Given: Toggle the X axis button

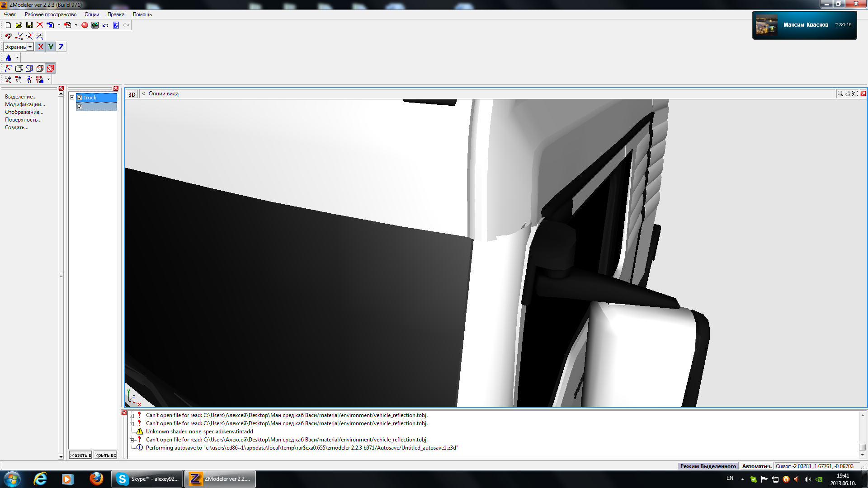Looking at the screenshot, I should pyautogui.click(x=41, y=47).
